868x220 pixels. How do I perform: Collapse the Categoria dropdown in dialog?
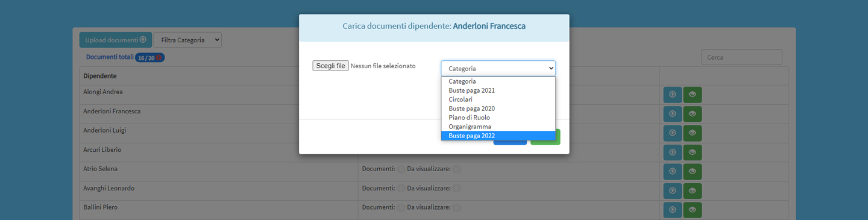point(498,68)
